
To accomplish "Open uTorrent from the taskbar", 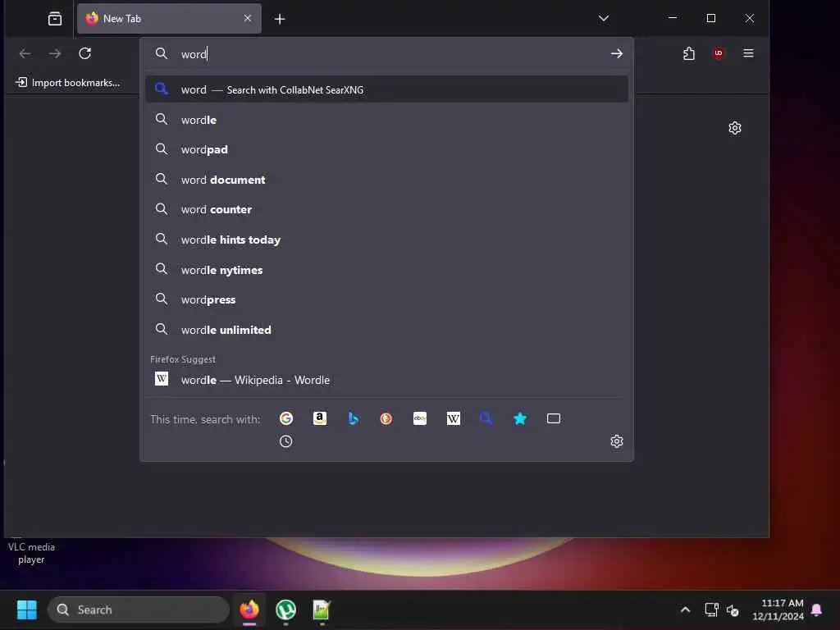I will tap(285, 609).
